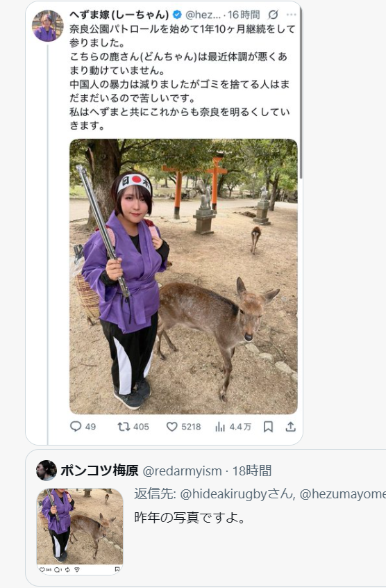Click the ポンコツ梅原 profile avatar
Viewport: 386px width, 588px height.
pyautogui.click(x=47, y=471)
